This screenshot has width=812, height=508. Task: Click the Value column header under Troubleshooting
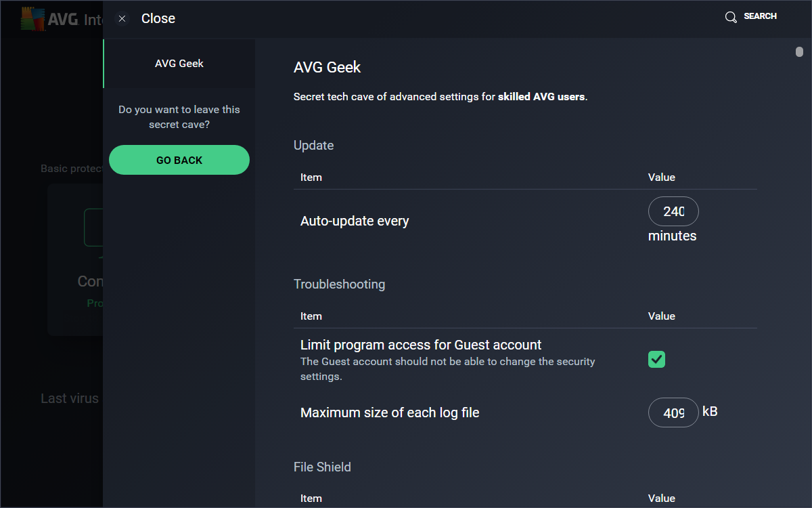coord(661,316)
